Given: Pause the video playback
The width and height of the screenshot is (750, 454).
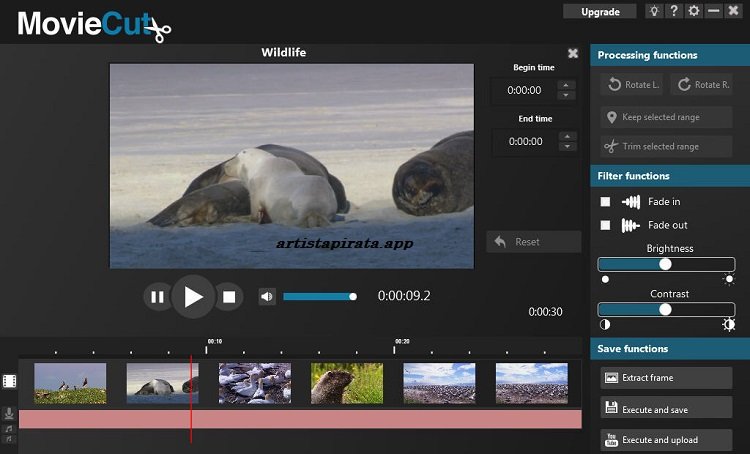Looking at the screenshot, I should click(157, 297).
